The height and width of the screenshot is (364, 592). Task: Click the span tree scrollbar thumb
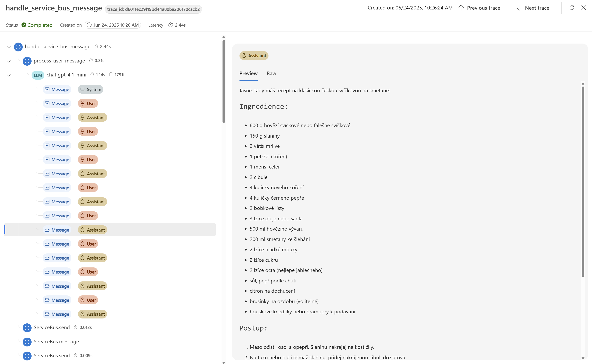click(x=224, y=81)
